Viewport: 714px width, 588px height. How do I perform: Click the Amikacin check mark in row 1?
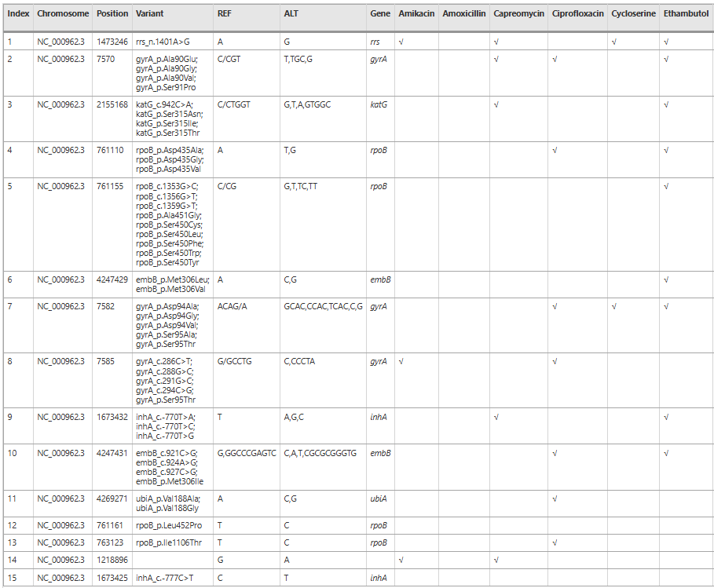tap(401, 42)
